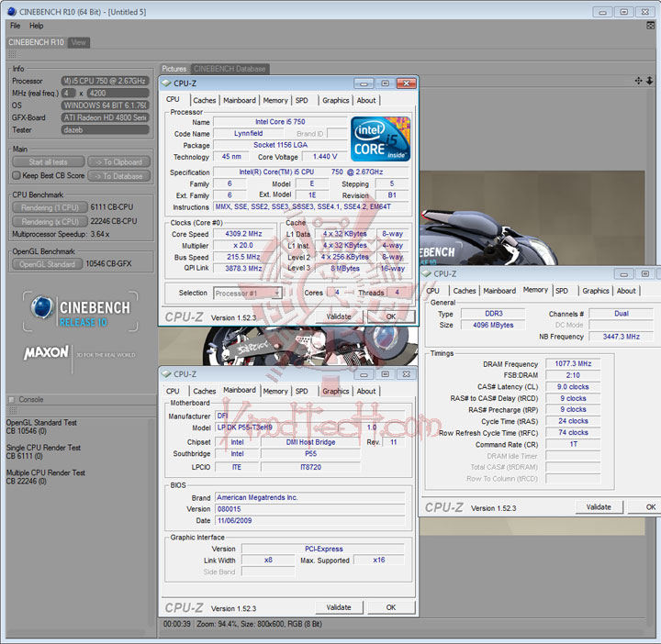661x644 pixels.
Task: Click status bar zoom and size text
Action: point(259,624)
